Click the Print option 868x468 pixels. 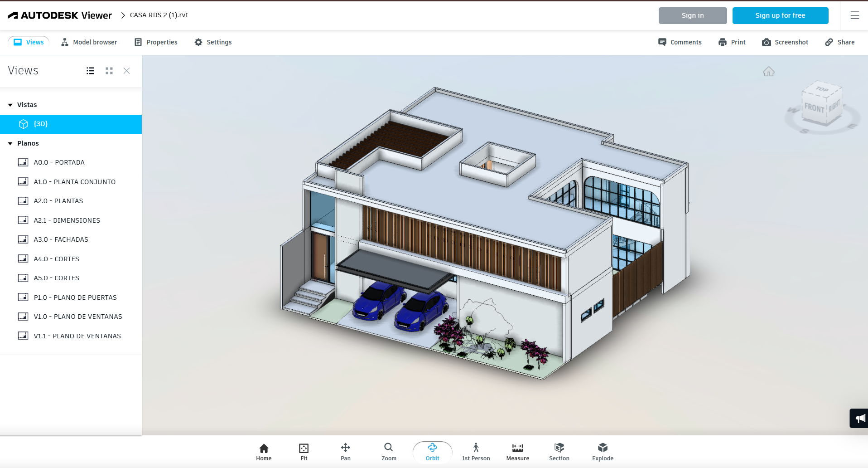pyautogui.click(x=732, y=42)
